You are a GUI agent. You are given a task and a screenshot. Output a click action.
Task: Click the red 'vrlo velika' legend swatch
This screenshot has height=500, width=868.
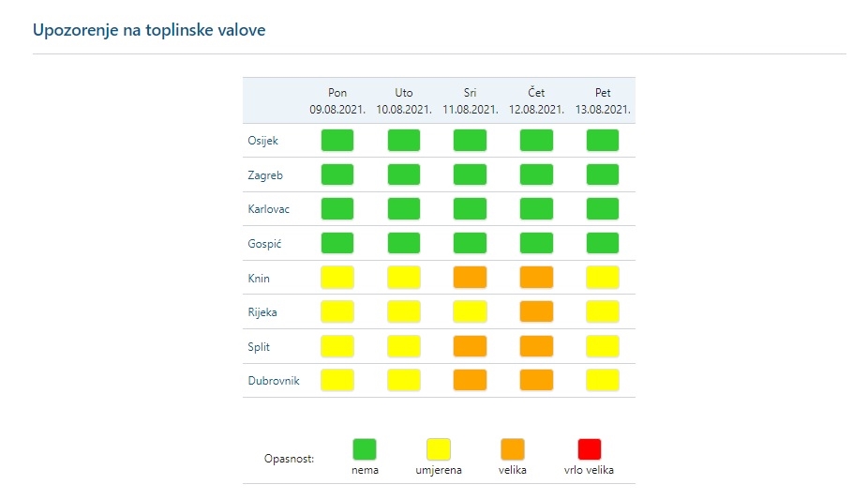tap(590, 449)
